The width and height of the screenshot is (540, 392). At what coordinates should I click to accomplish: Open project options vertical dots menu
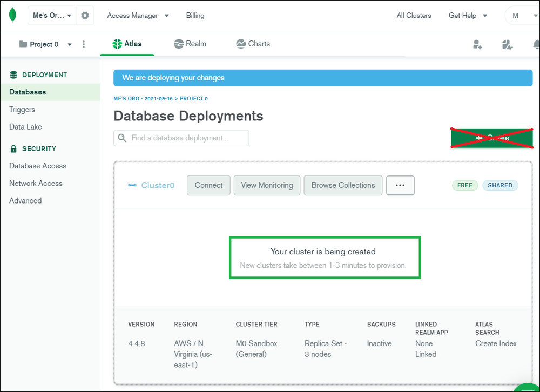point(84,44)
